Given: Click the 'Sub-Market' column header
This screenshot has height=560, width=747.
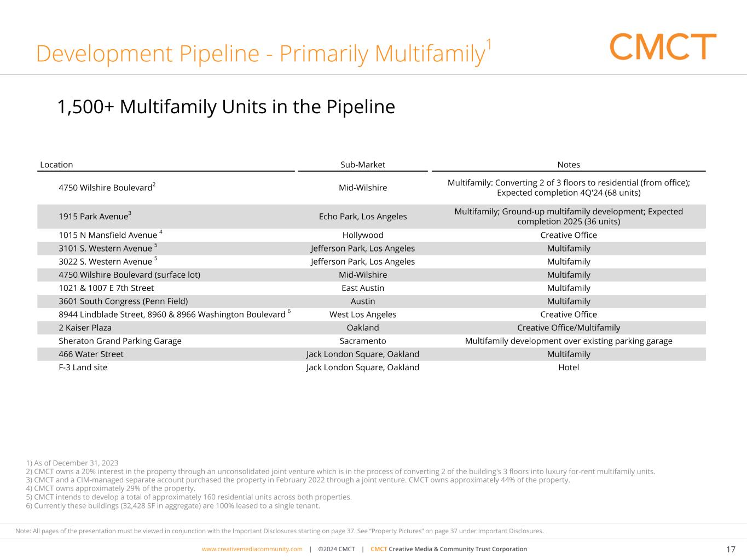Looking at the screenshot, I should click(363, 165).
